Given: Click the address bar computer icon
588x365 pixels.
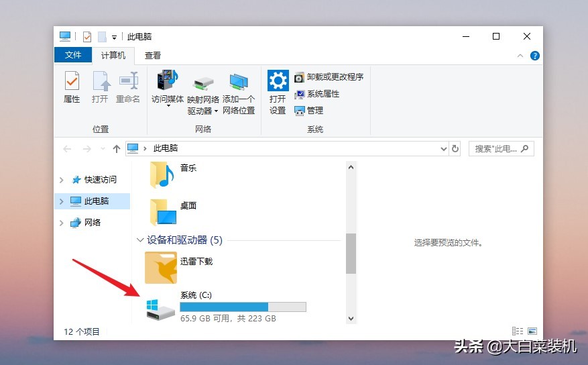Looking at the screenshot, I should [x=132, y=148].
